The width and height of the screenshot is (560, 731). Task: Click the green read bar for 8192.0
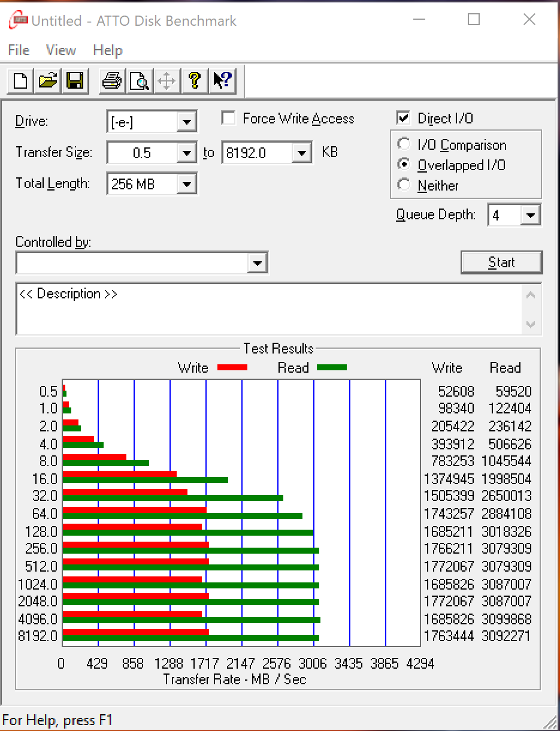(191, 638)
